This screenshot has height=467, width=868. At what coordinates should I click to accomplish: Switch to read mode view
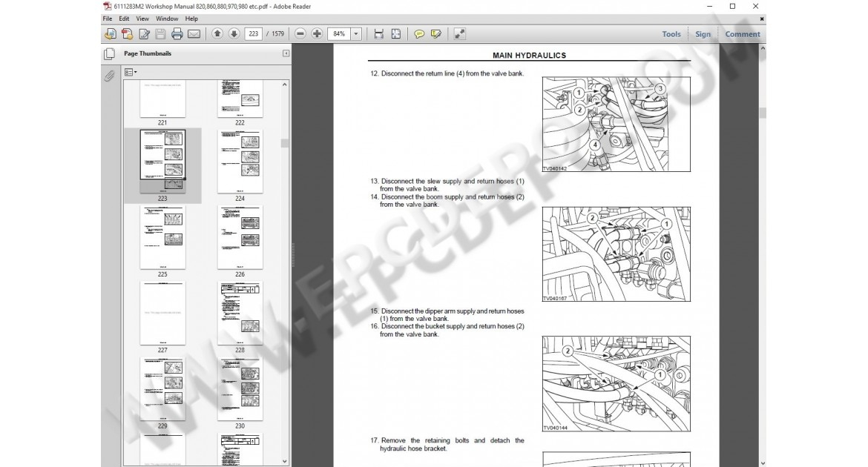(459, 34)
